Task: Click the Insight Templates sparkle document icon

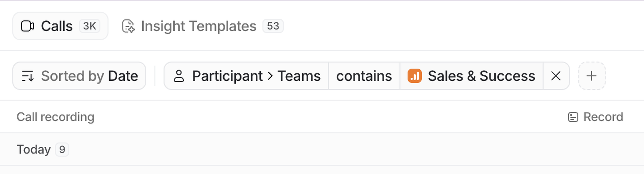Action: (128, 26)
